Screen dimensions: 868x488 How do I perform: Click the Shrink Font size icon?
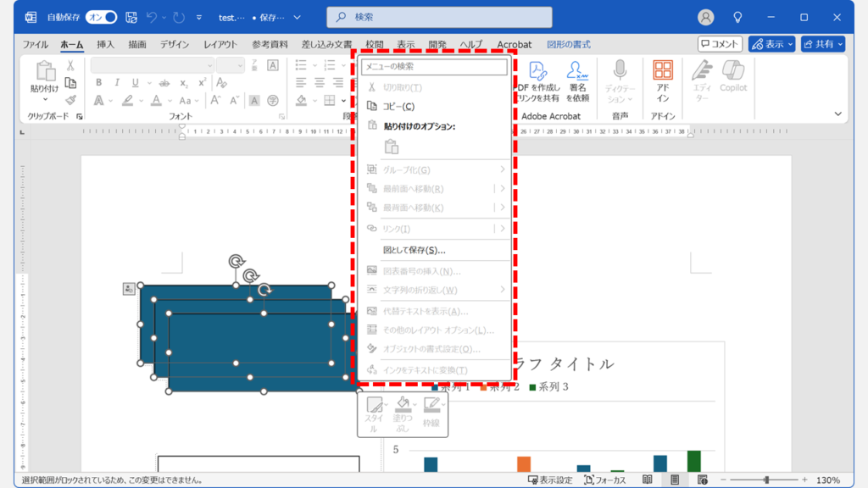[234, 100]
